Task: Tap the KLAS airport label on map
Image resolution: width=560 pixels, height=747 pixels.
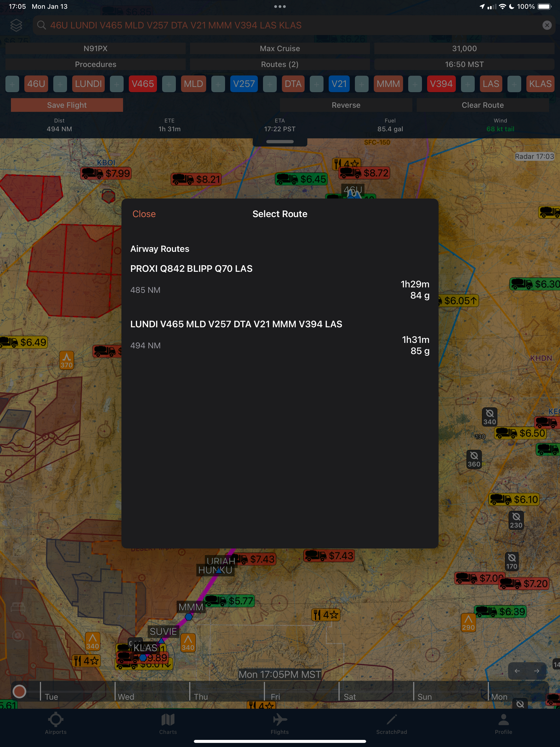Action: tap(145, 648)
